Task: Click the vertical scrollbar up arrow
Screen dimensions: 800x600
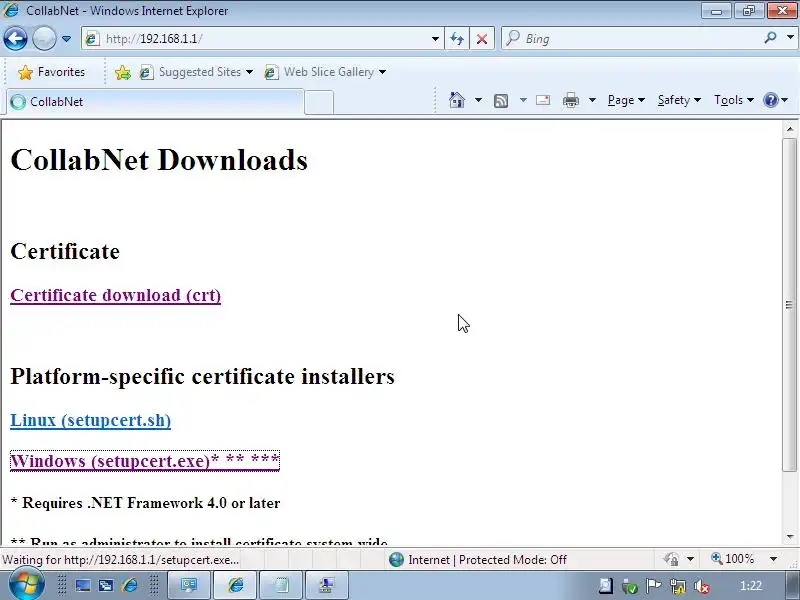Action: (790, 129)
